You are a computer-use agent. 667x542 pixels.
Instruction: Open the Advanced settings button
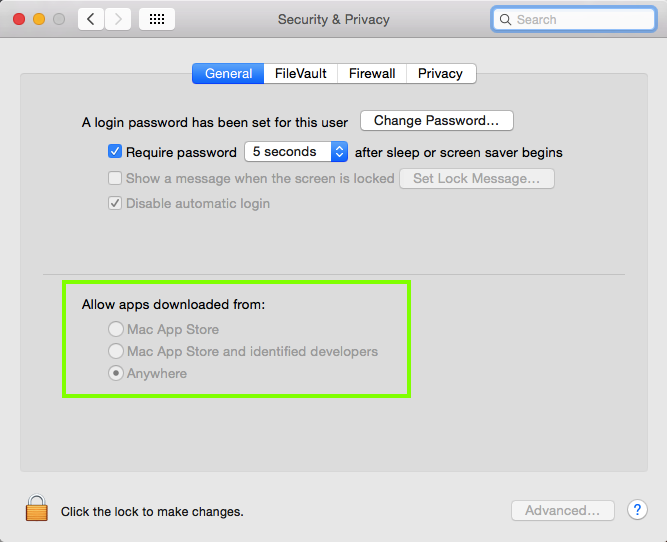[x=563, y=510]
